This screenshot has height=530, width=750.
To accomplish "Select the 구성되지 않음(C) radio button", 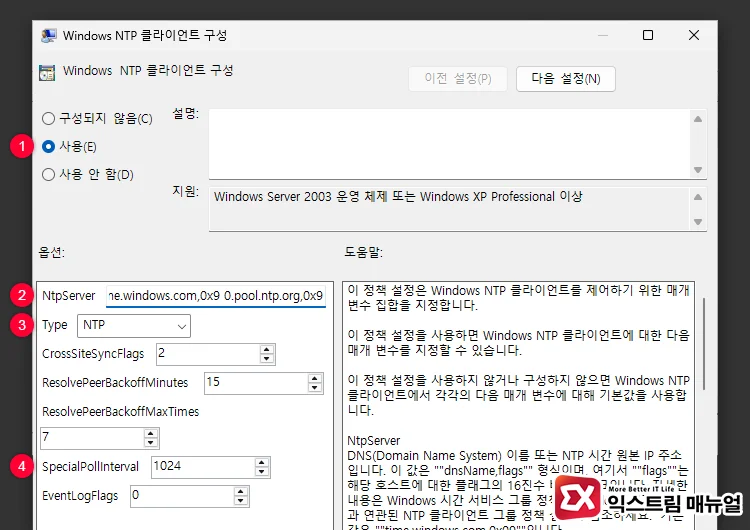I will [48, 118].
